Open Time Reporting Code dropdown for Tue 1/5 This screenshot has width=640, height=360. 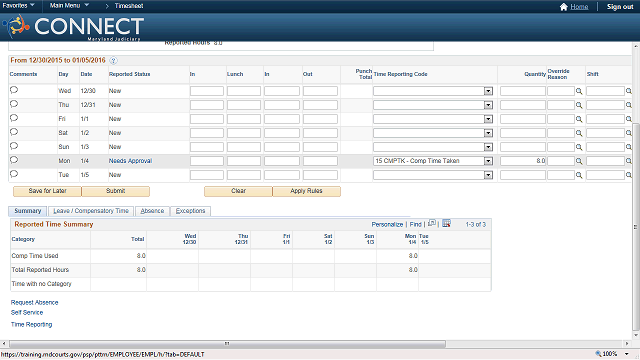[x=488, y=175]
